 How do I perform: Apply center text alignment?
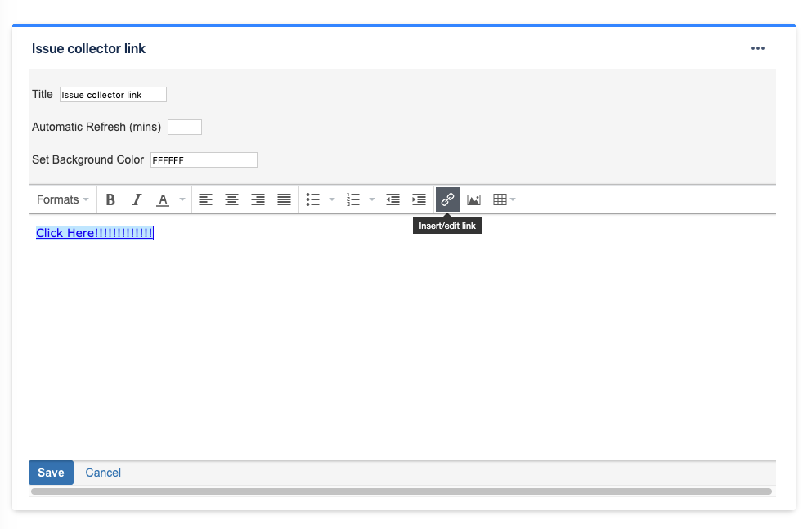click(x=231, y=199)
